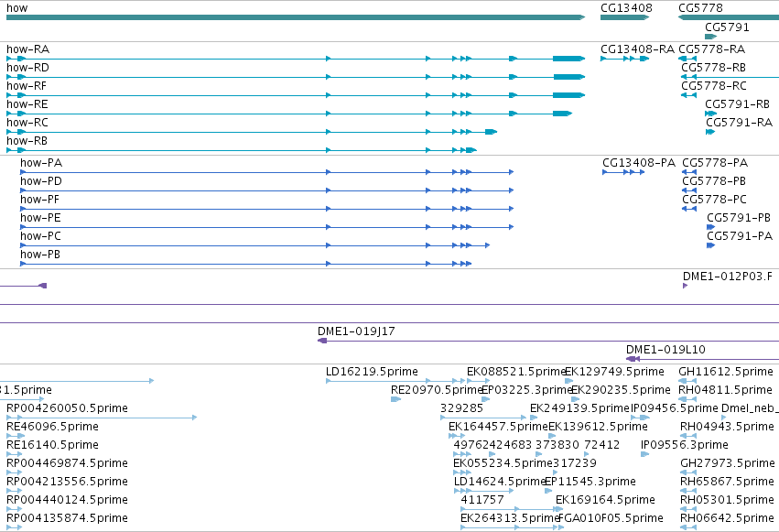This screenshot has width=779, height=532.
Task: Click the CG5778 gene label
Action: point(700,8)
